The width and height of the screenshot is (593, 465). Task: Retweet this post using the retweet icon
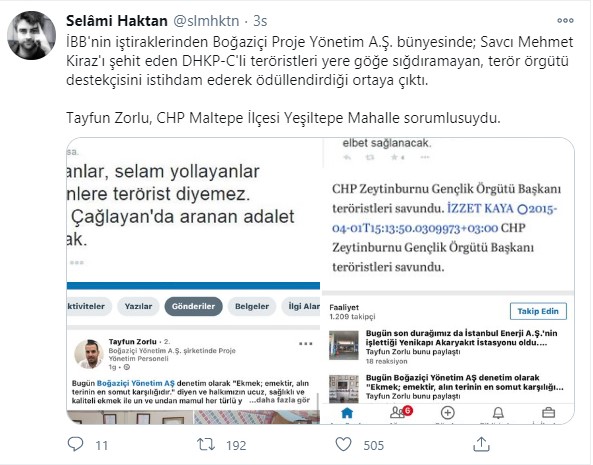coord(206,444)
